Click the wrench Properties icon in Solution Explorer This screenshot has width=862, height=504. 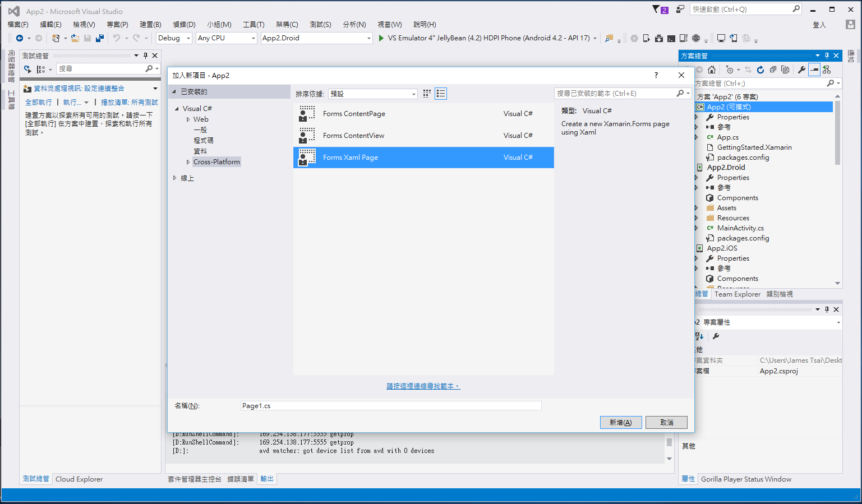tap(802, 70)
